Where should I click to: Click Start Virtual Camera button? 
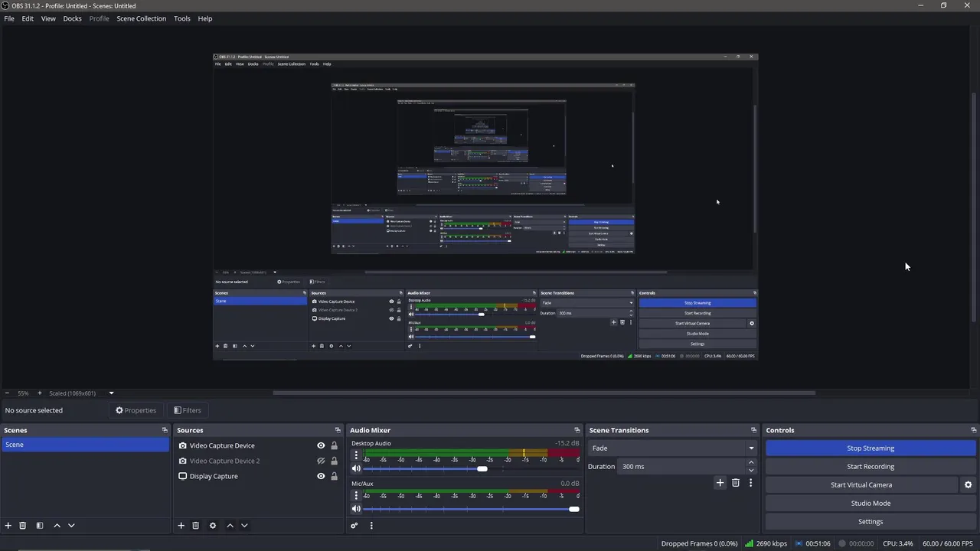point(861,485)
